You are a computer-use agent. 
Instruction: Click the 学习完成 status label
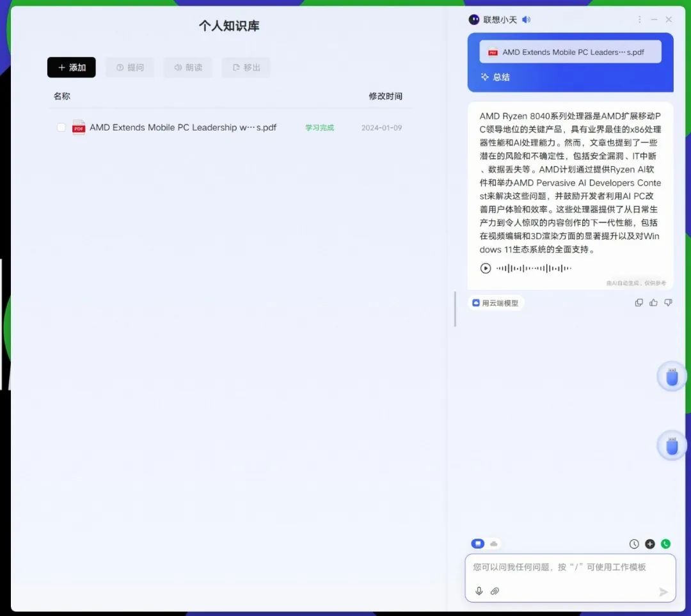pyautogui.click(x=319, y=128)
